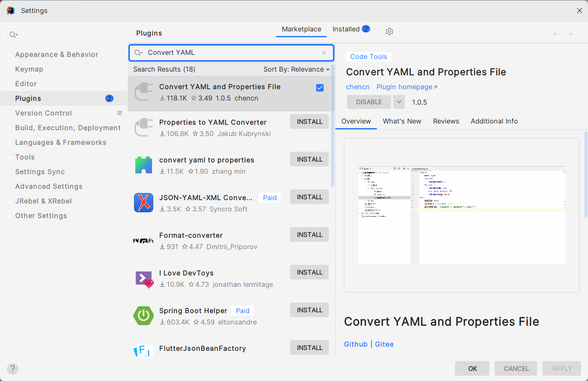Expand the Tools settings group
The image size is (588, 381).
coord(9,157)
